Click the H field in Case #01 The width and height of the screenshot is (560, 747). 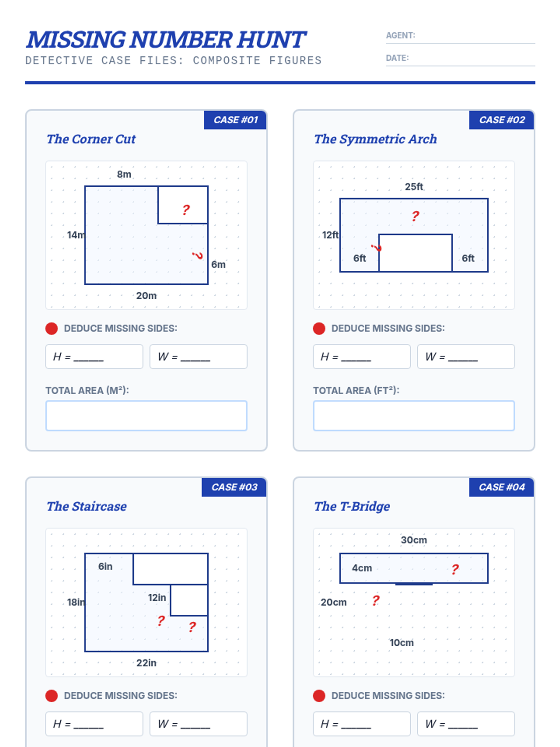(94, 357)
